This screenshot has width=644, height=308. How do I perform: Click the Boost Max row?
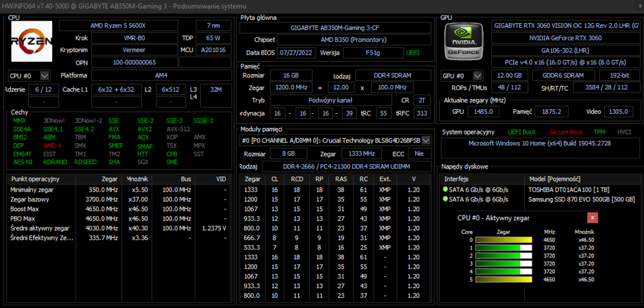point(118,209)
